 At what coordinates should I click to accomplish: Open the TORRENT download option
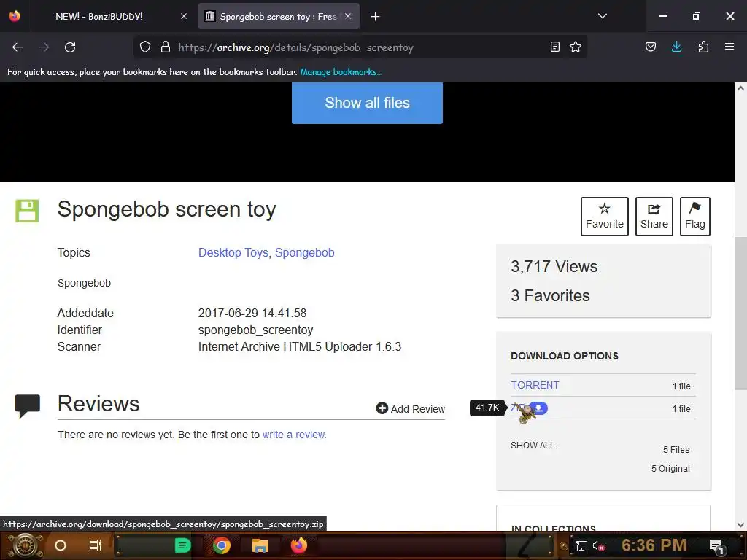[535, 385]
